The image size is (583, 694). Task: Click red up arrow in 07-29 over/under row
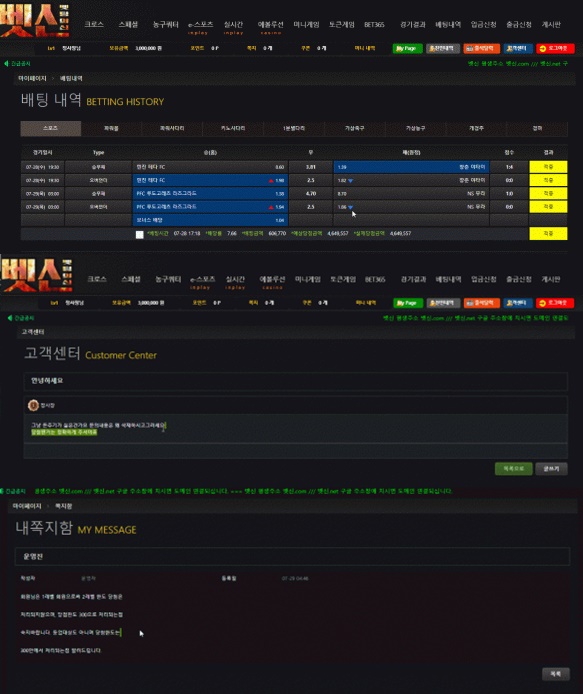coord(271,207)
